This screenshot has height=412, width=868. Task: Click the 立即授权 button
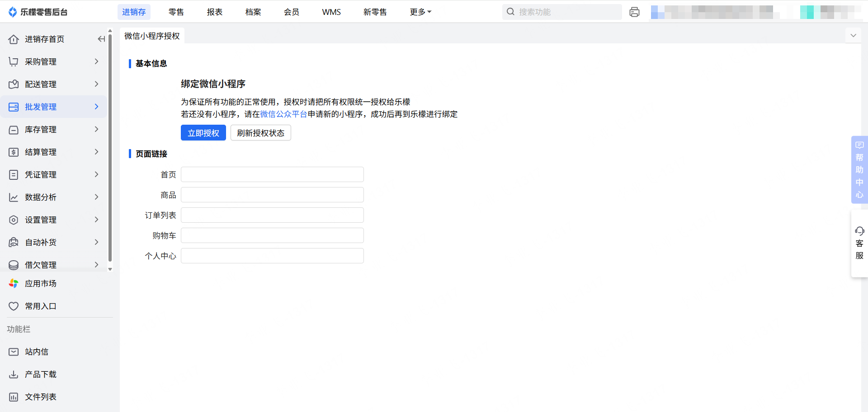(203, 133)
